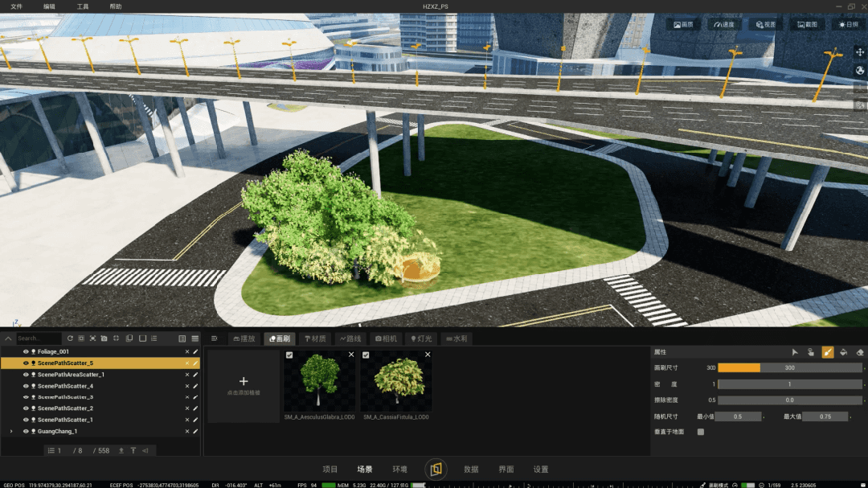Switch to the 路线 tab

[x=350, y=338]
